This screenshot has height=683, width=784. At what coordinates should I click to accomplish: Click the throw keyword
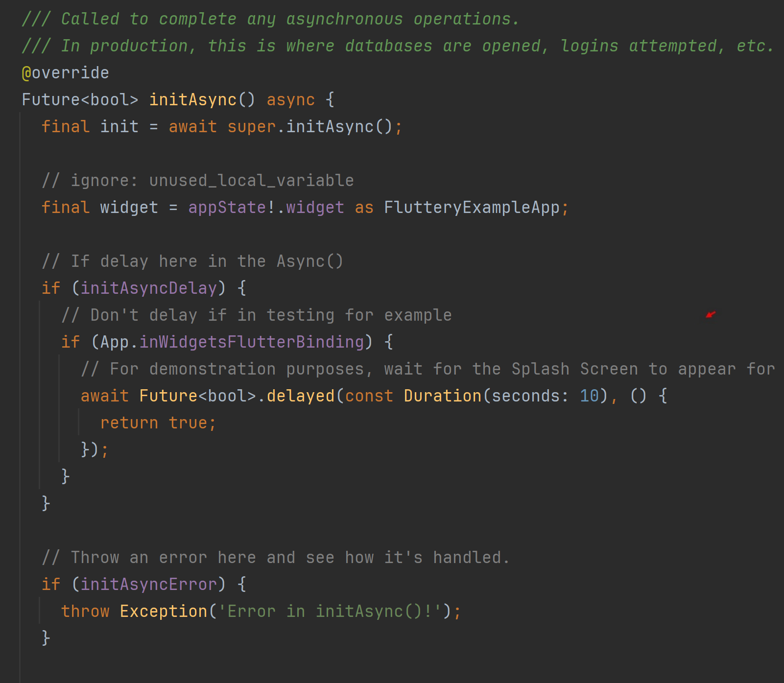[85, 612]
